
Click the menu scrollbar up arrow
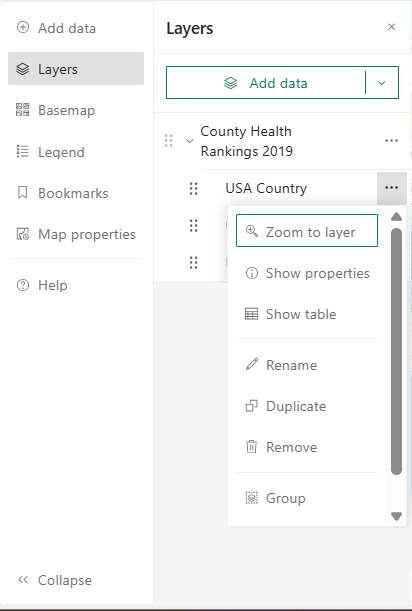click(396, 217)
